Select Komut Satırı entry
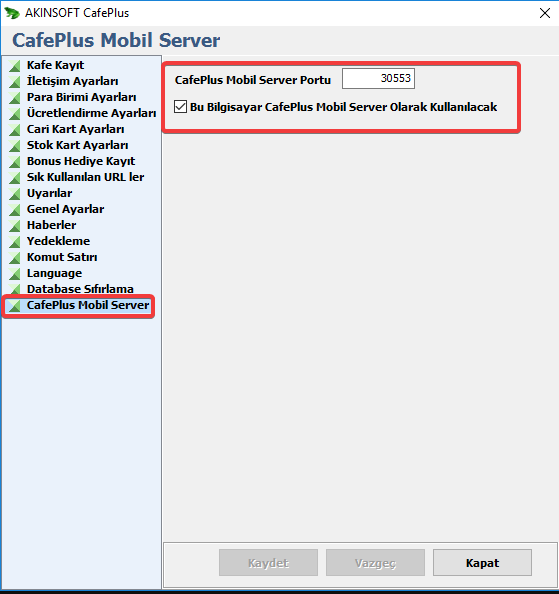 62,257
